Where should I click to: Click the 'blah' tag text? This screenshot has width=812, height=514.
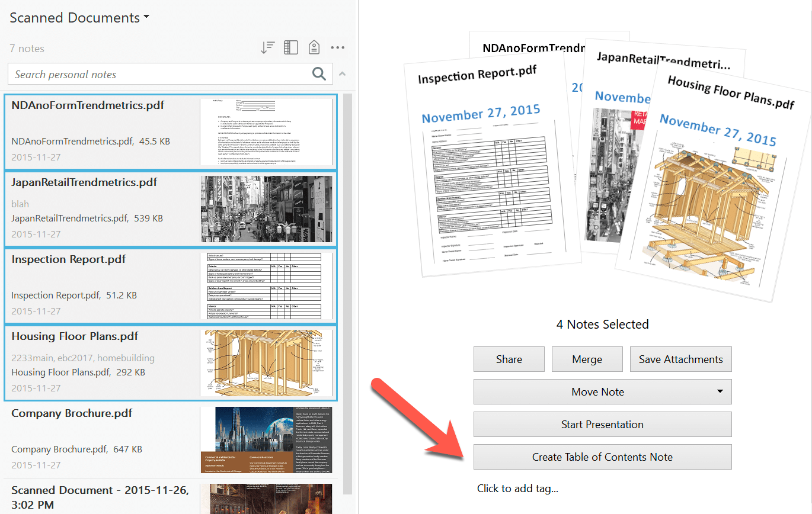(x=20, y=204)
